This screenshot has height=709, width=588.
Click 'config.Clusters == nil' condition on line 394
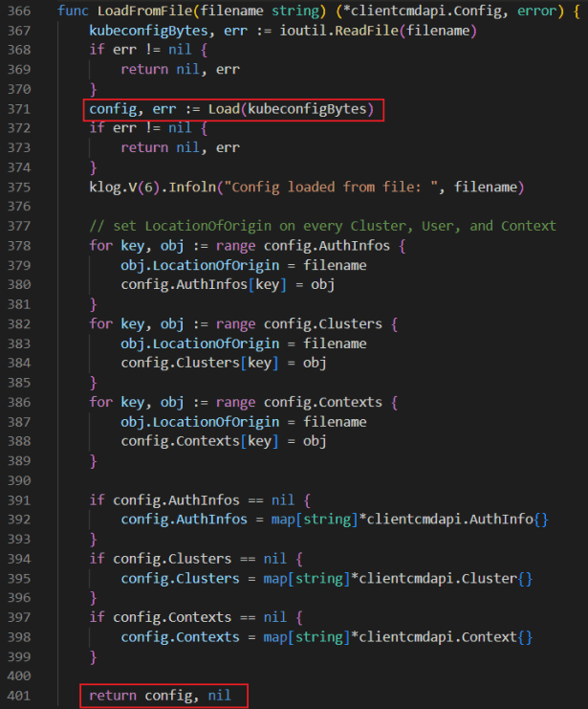point(199,559)
